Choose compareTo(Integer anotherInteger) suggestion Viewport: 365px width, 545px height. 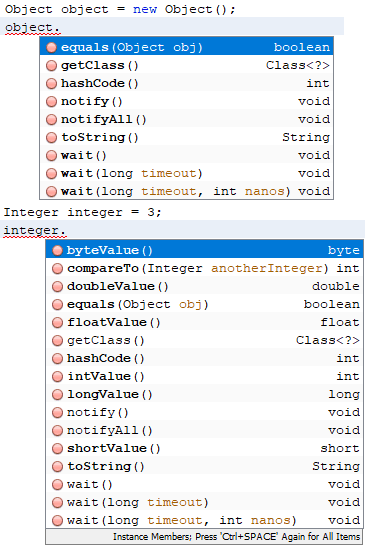tap(204, 268)
